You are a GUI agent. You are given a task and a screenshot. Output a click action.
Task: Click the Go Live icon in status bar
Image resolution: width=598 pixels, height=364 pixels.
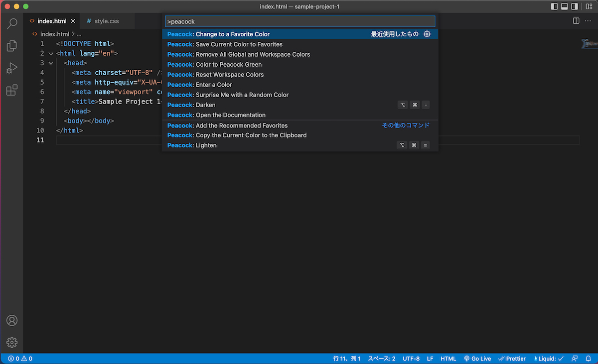coord(477,358)
